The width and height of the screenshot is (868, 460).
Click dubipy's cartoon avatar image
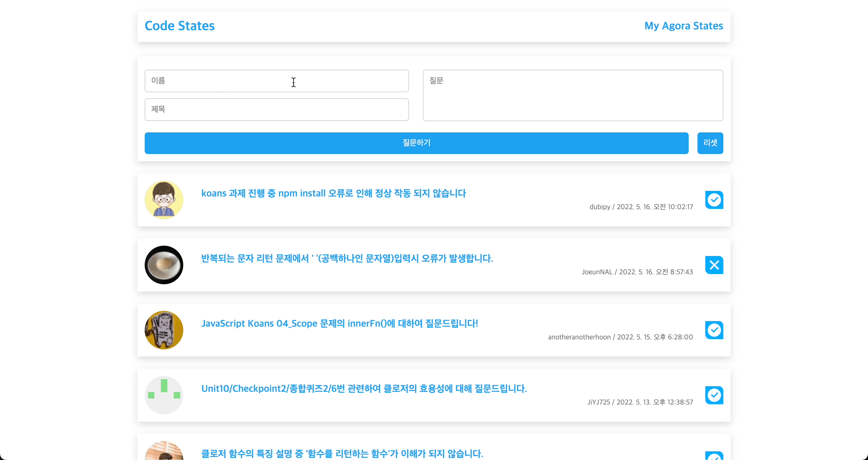[x=164, y=200]
